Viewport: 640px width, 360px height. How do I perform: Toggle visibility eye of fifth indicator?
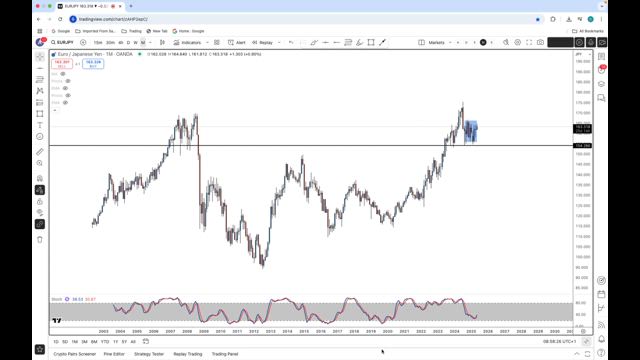[x=65, y=102]
